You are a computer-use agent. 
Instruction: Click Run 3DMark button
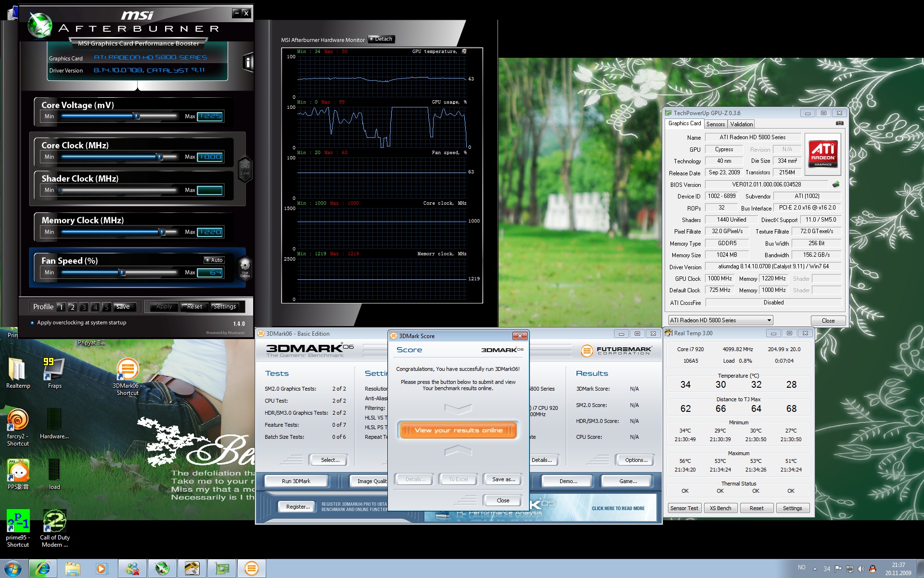[x=296, y=481]
